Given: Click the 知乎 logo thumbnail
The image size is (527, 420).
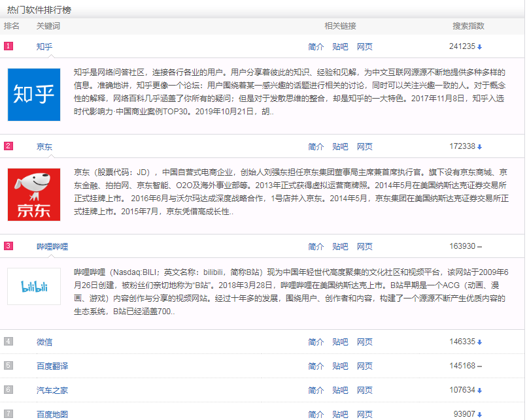Looking at the screenshot, I should pyautogui.click(x=34, y=95).
